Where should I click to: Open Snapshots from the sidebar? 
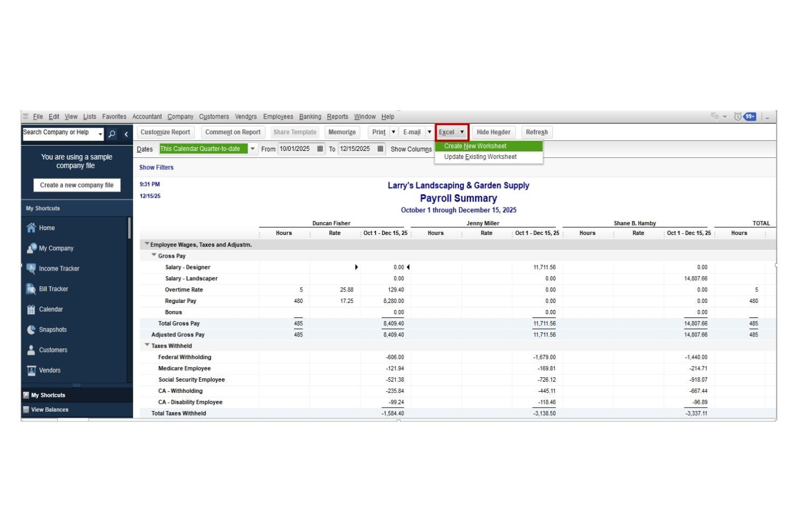tap(52, 329)
